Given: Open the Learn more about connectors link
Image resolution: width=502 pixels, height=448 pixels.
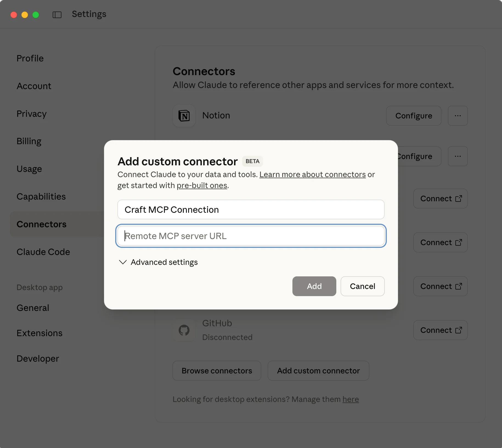Looking at the screenshot, I should pos(312,174).
